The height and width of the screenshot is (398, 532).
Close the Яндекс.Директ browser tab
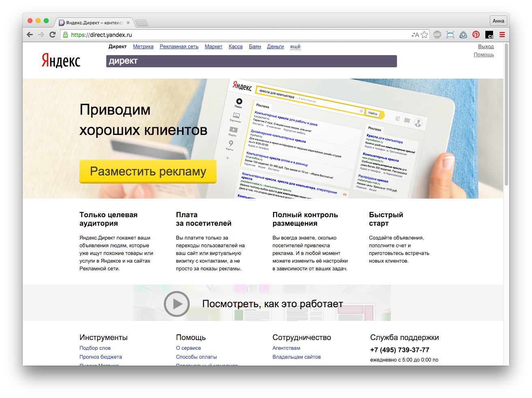click(x=128, y=23)
